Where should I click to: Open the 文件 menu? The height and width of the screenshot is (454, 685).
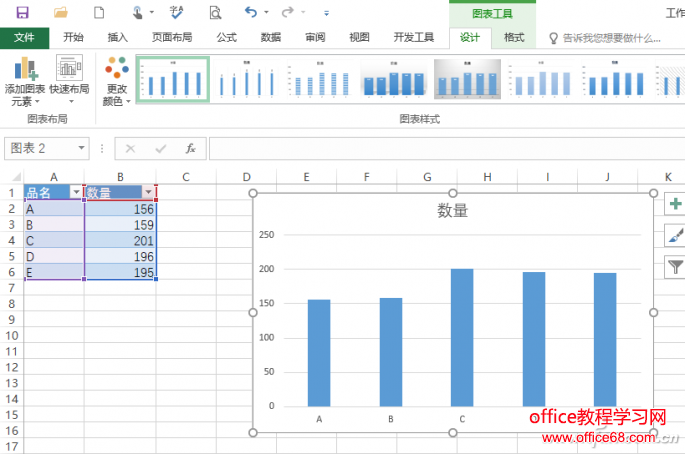pyautogui.click(x=24, y=38)
